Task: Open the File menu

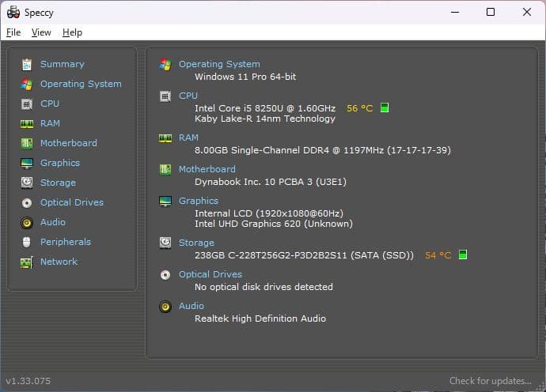Action: (x=13, y=32)
